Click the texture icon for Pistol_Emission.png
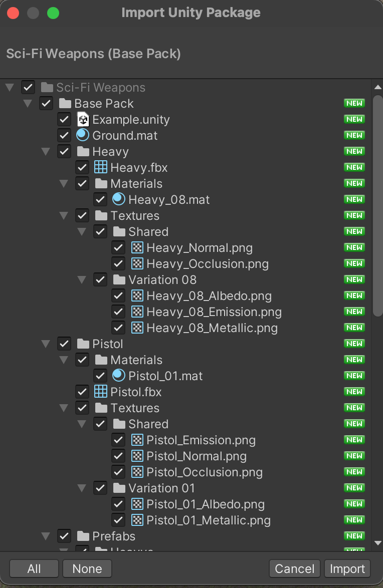 (x=137, y=440)
